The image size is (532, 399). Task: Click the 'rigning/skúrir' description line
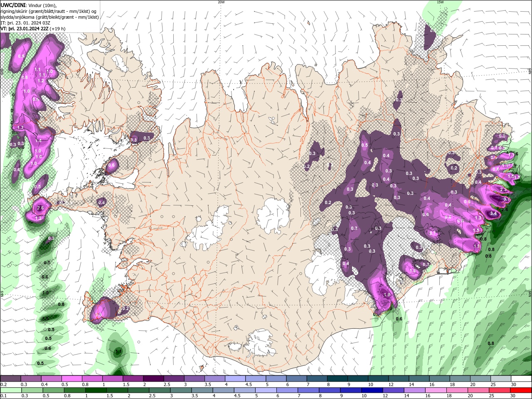[x=49, y=11]
